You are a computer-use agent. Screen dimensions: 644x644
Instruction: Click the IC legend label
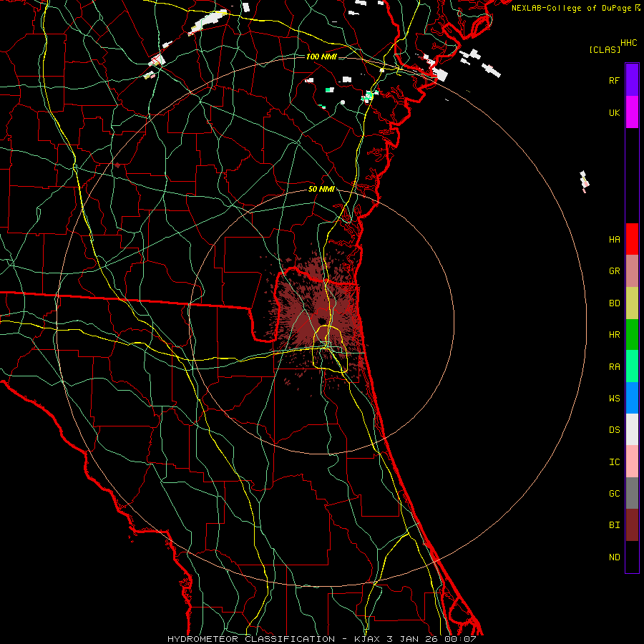click(615, 462)
